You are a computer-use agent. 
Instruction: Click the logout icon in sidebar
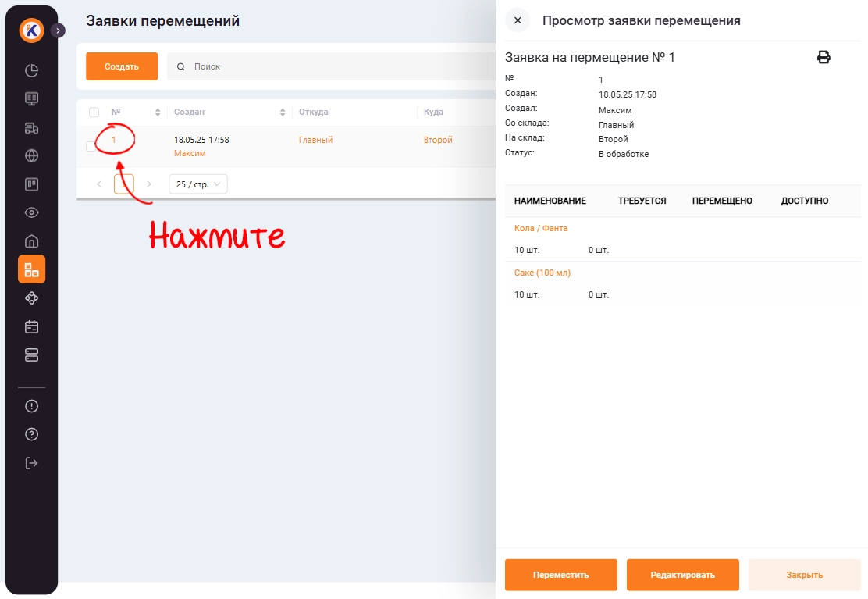pos(32,463)
